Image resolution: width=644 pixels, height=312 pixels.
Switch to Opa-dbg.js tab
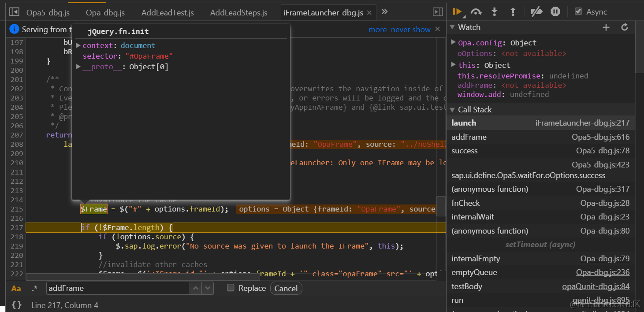(x=105, y=13)
